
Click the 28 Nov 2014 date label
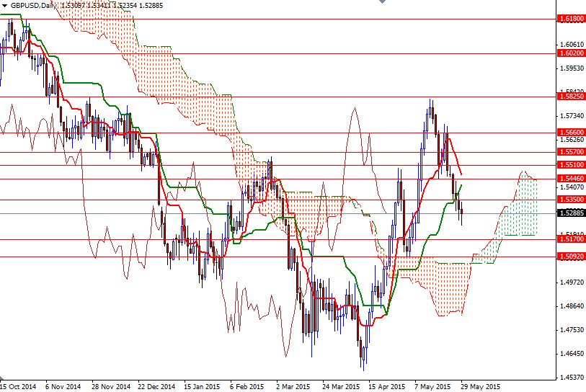tap(110, 387)
